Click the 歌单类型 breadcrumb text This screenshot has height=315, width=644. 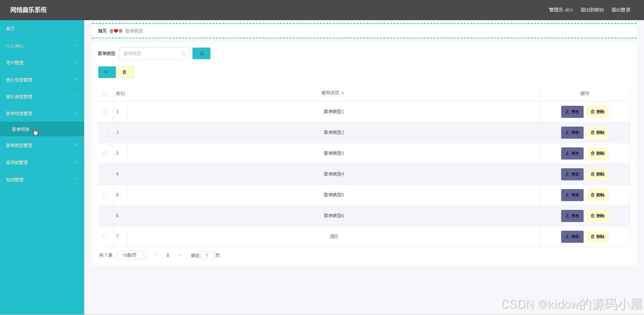click(134, 31)
